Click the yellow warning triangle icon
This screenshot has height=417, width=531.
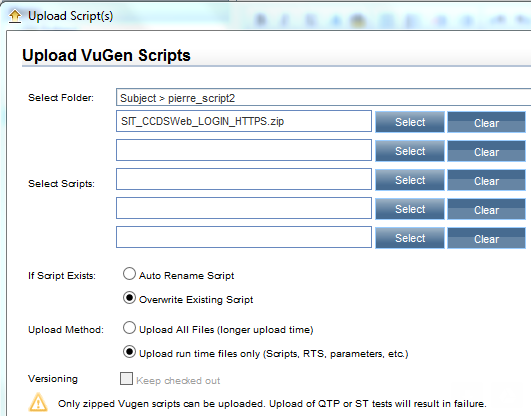coord(38,402)
